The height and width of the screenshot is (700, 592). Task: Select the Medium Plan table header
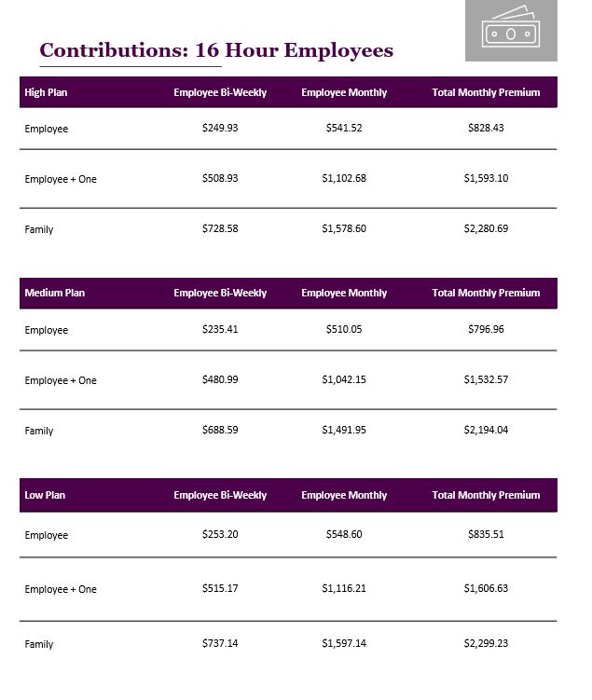55,293
